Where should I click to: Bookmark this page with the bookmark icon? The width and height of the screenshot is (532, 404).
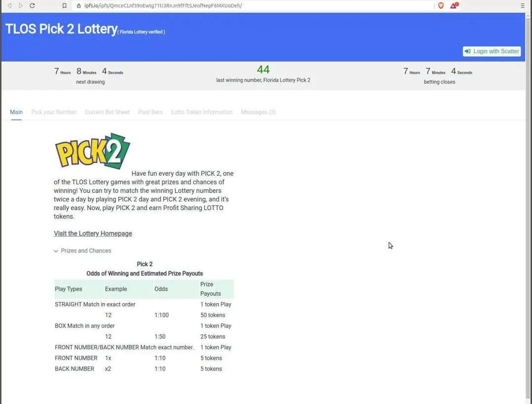pyautogui.click(x=65, y=5)
